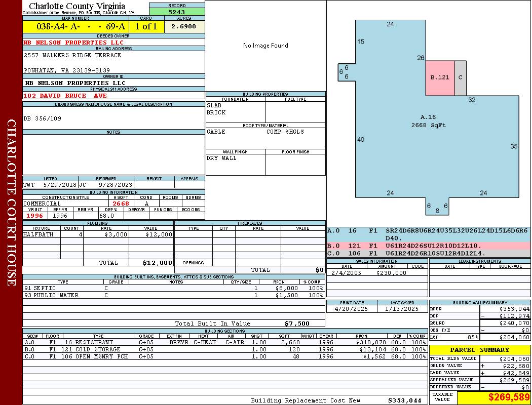Select the pink B.121 section in sketch
Image resolution: width=532 pixels, height=405 pixels.
(x=439, y=77)
